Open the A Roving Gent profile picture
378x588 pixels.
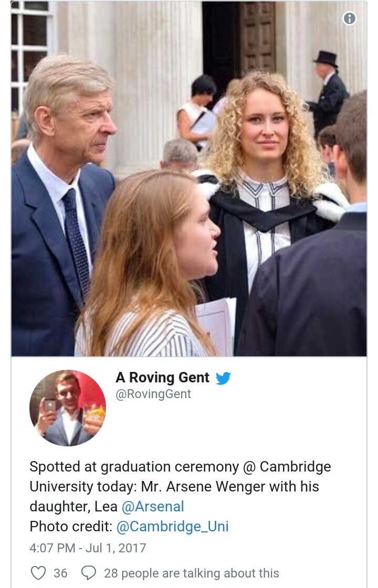tap(68, 408)
